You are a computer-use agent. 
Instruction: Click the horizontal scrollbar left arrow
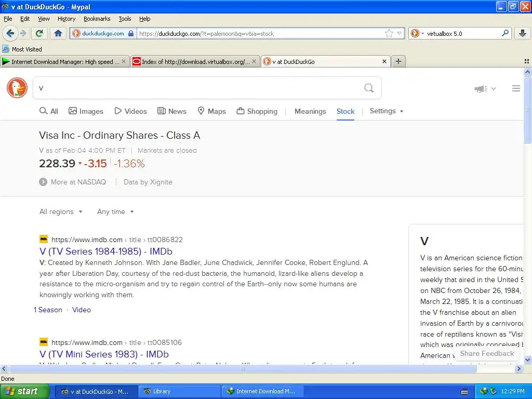pos(4,368)
